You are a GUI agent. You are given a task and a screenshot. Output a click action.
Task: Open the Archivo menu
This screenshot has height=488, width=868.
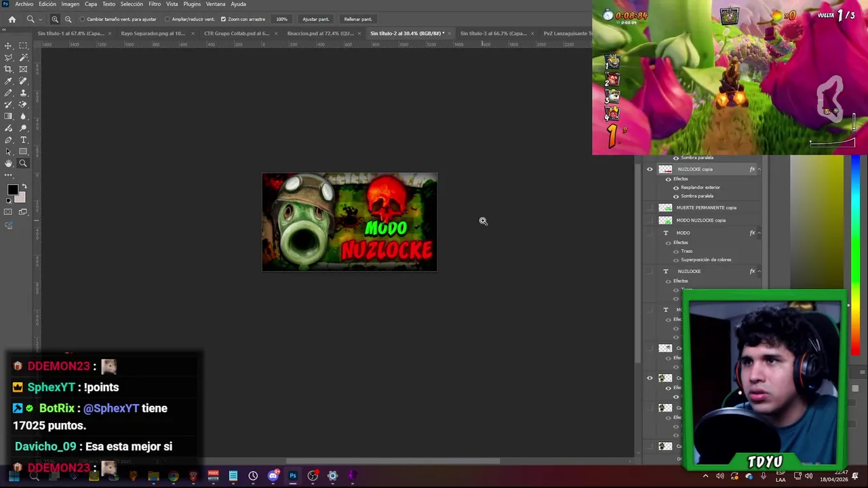click(24, 4)
